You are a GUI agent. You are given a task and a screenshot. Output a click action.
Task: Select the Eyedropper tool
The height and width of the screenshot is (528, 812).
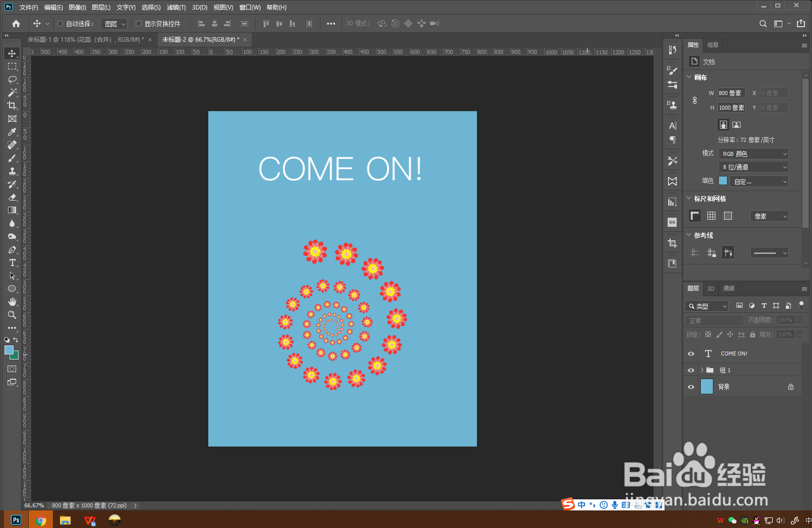point(12,132)
